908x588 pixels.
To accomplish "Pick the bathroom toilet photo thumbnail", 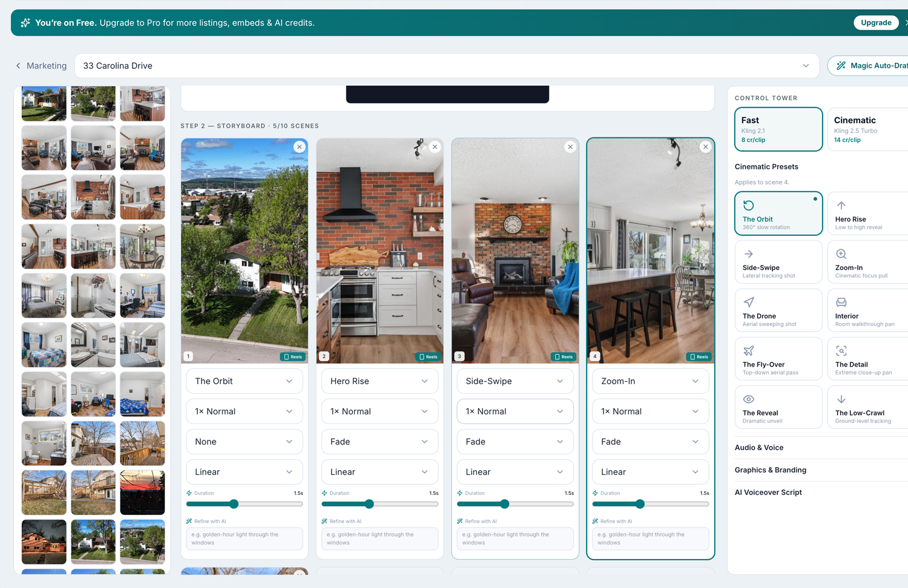I will (x=44, y=443).
